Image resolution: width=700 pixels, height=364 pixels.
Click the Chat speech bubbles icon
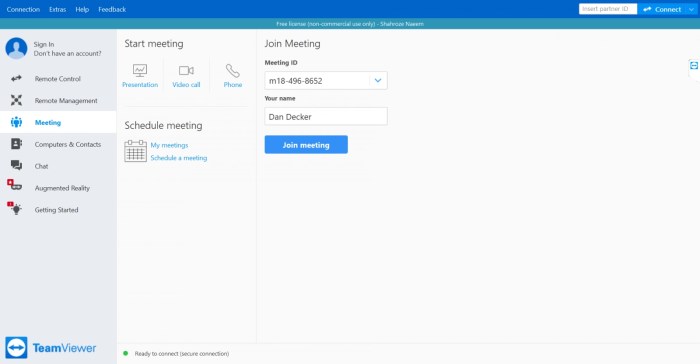pos(17,166)
